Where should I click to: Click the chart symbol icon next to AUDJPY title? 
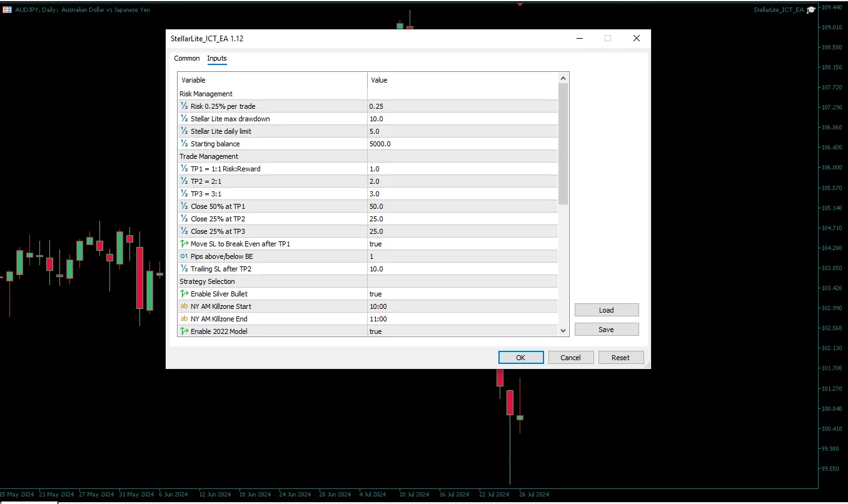click(x=6, y=9)
